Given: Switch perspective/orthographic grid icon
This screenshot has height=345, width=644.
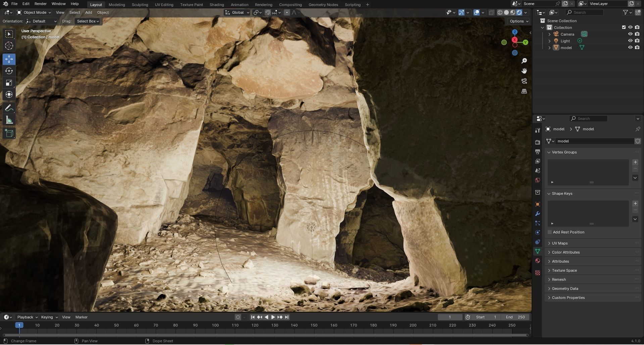Looking at the screenshot, I should click(x=524, y=91).
